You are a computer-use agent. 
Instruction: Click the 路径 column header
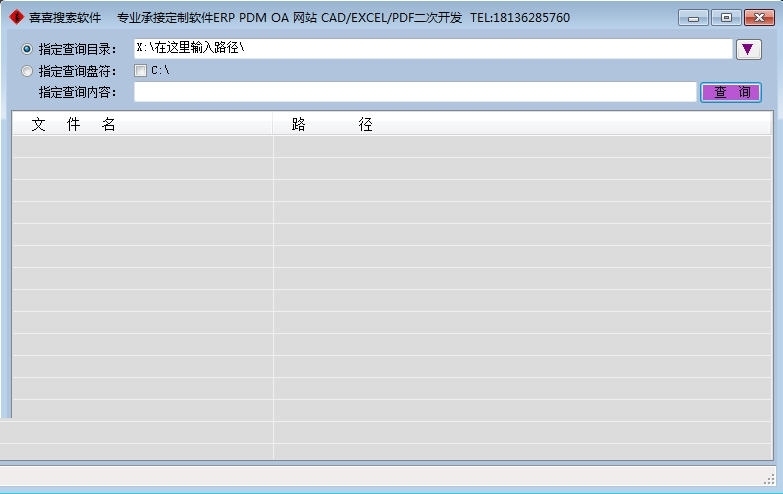tap(522, 123)
